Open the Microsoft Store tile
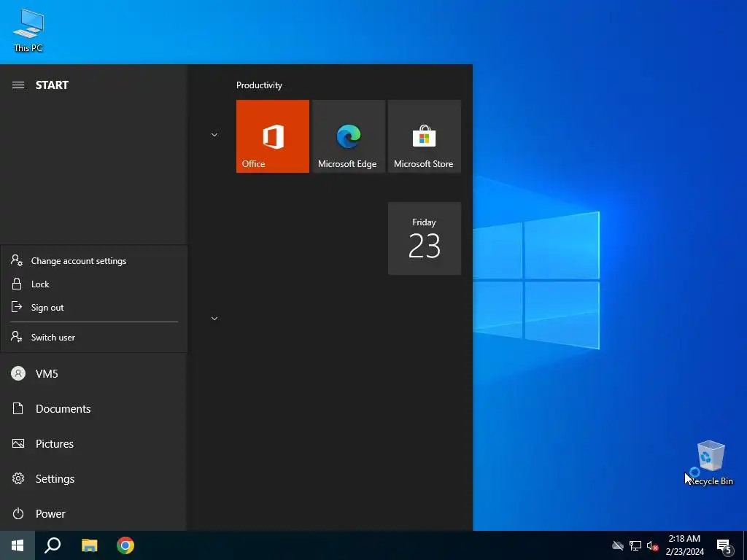This screenshot has height=560, width=747. tap(425, 136)
